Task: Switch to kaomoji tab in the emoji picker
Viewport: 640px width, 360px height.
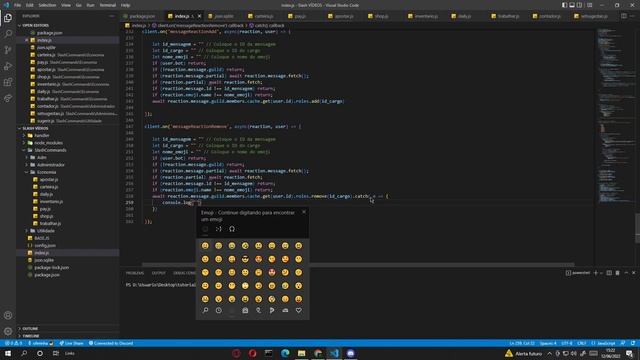Action: pyautogui.click(x=219, y=229)
